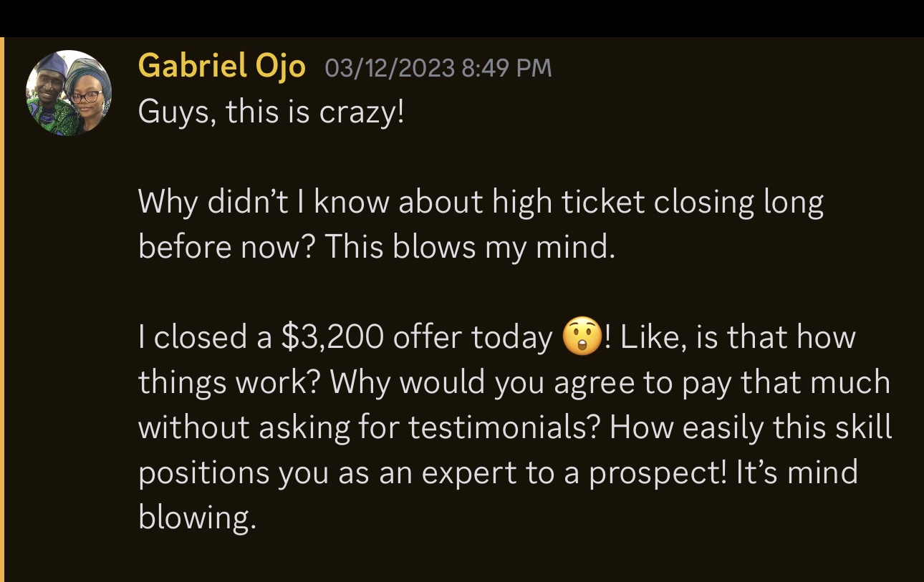Click the 8:49 PM time stamp
Viewport: 924px width, 582px height.
(507, 68)
